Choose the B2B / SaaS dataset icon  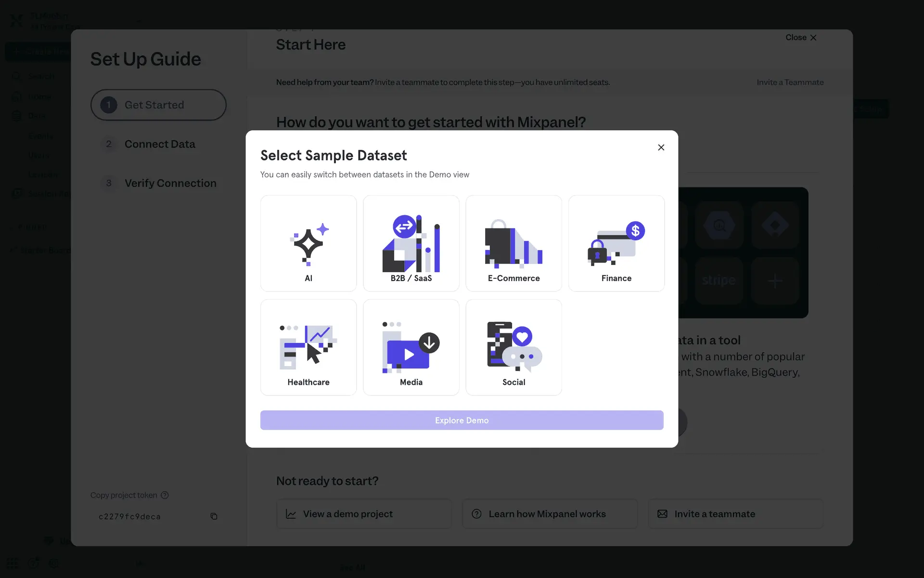[x=411, y=243]
